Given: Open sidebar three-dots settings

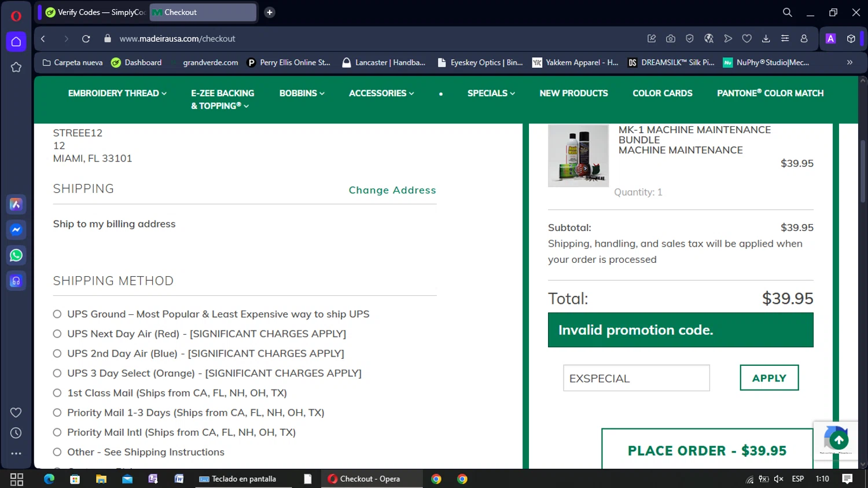Looking at the screenshot, I should coord(16,453).
